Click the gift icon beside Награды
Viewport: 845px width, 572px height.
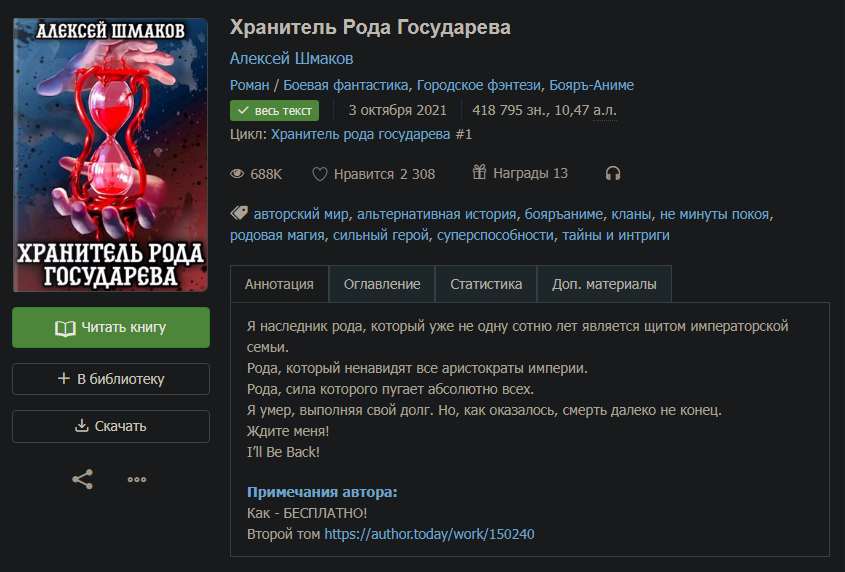point(479,173)
